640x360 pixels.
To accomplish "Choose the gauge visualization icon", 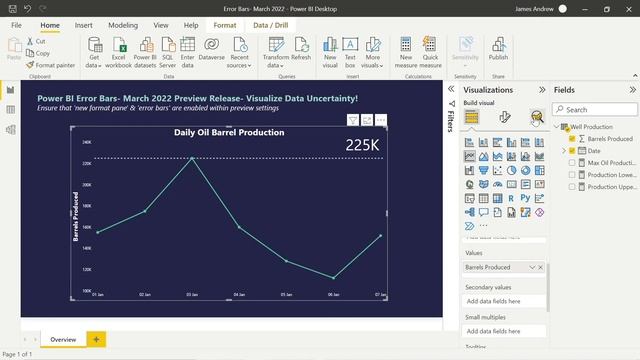I will point(497,184).
